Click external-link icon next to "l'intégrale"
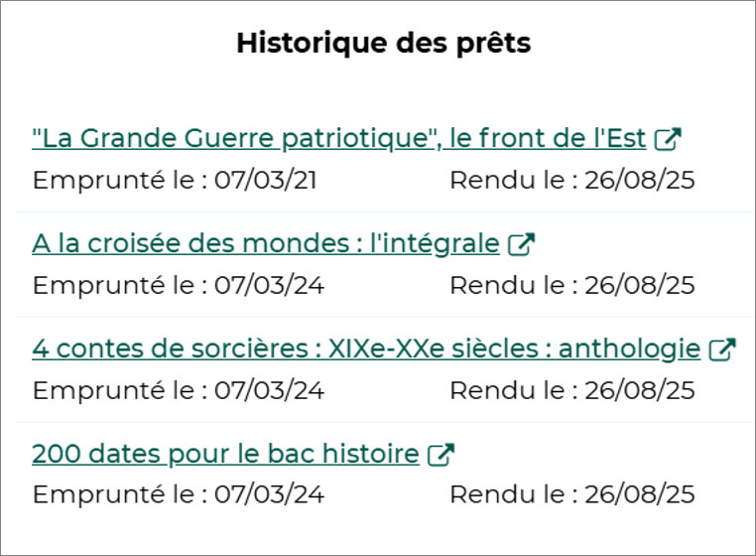Viewport: 756px width, 556px height. click(x=521, y=244)
